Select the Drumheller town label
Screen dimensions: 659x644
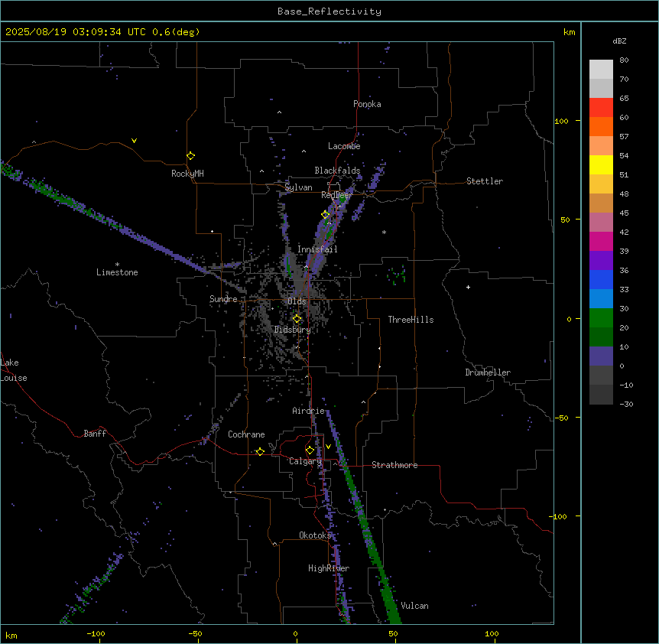tap(488, 372)
